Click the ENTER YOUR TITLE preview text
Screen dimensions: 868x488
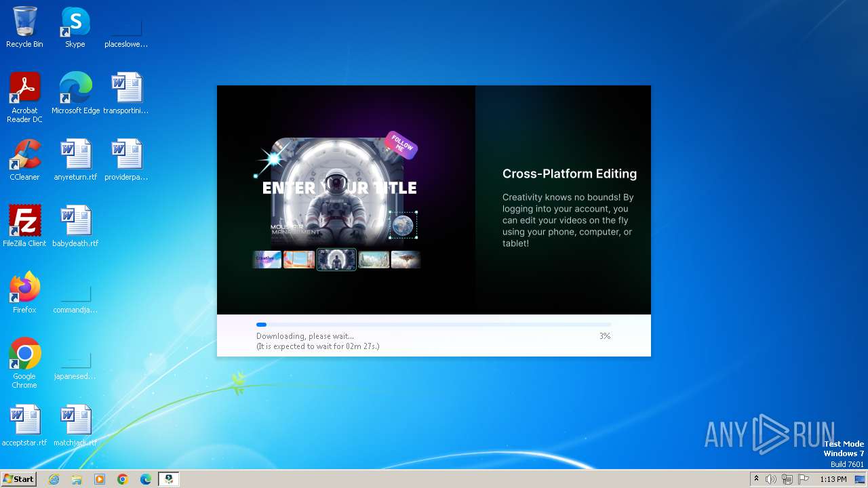tap(339, 188)
